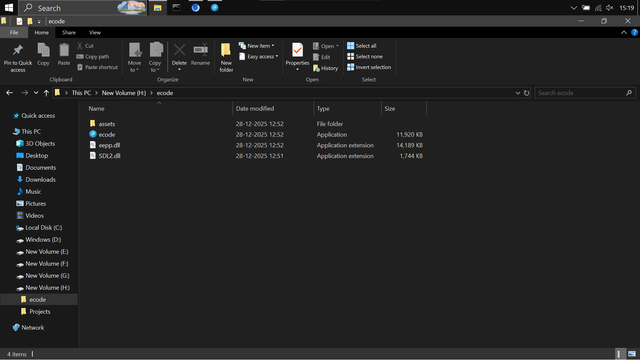Open Quick access in the sidebar
Viewport: 640px width, 360px height.
point(38,116)
